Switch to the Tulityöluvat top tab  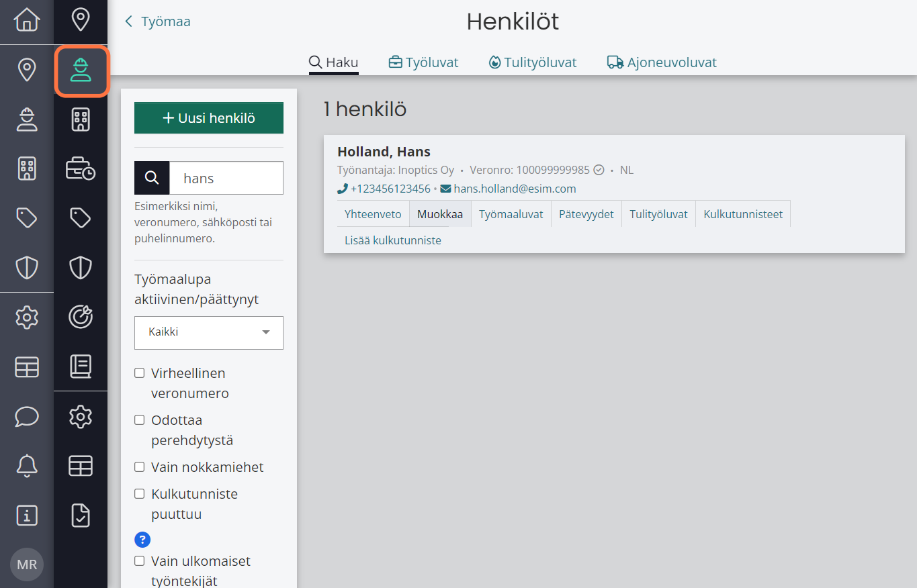coord(533,62)
